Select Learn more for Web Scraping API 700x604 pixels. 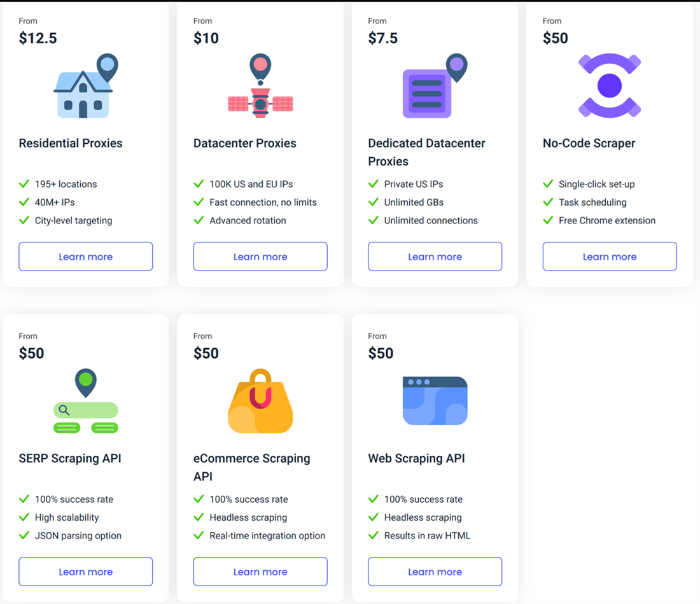tap(435, 572)
